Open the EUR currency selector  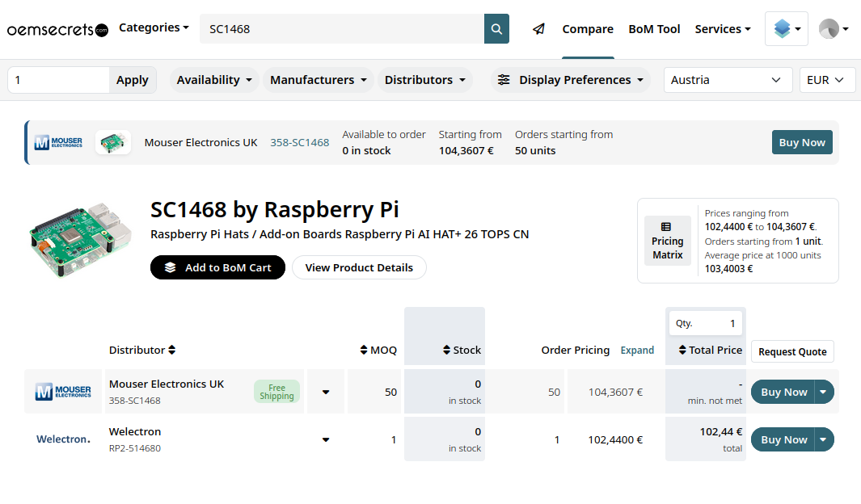pos(827,80)
